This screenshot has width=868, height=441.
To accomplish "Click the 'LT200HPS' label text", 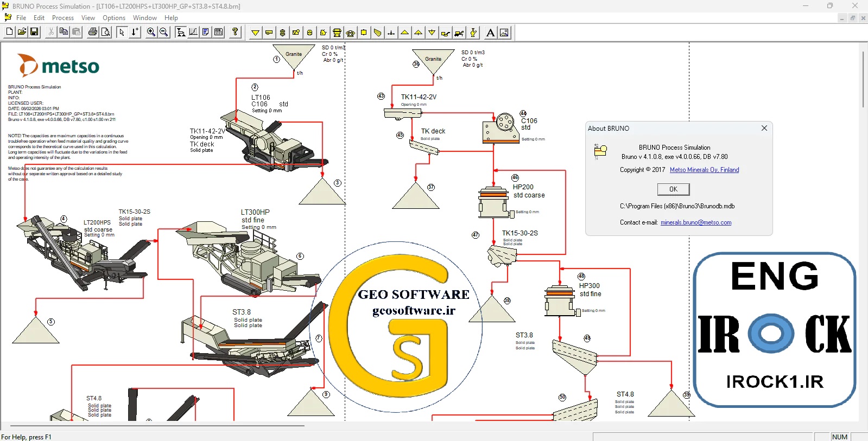I will (x=97, y=222).
